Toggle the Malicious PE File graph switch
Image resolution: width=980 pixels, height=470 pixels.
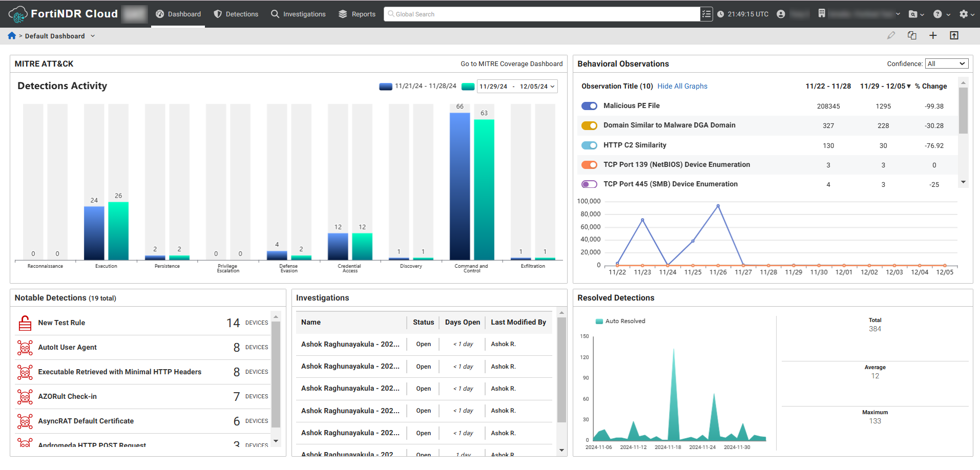(589, 106)
